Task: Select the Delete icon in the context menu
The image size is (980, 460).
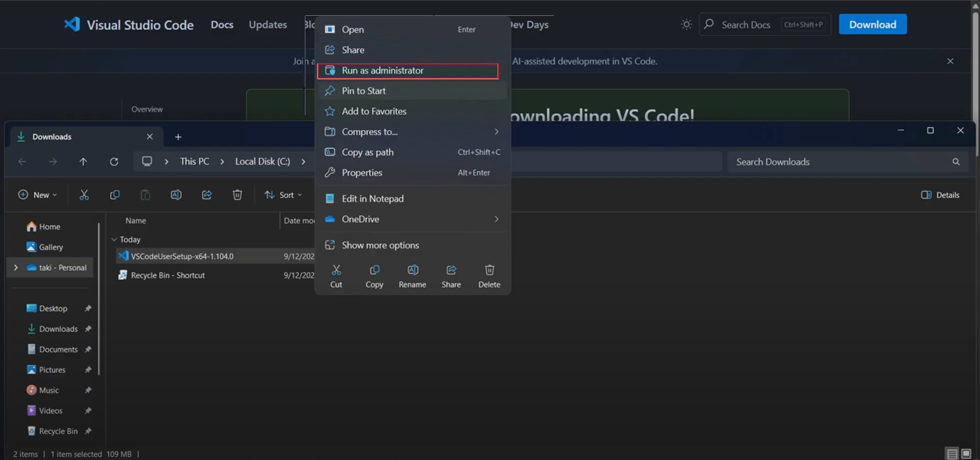Action: pyautogui.click(x=489, y=275)
